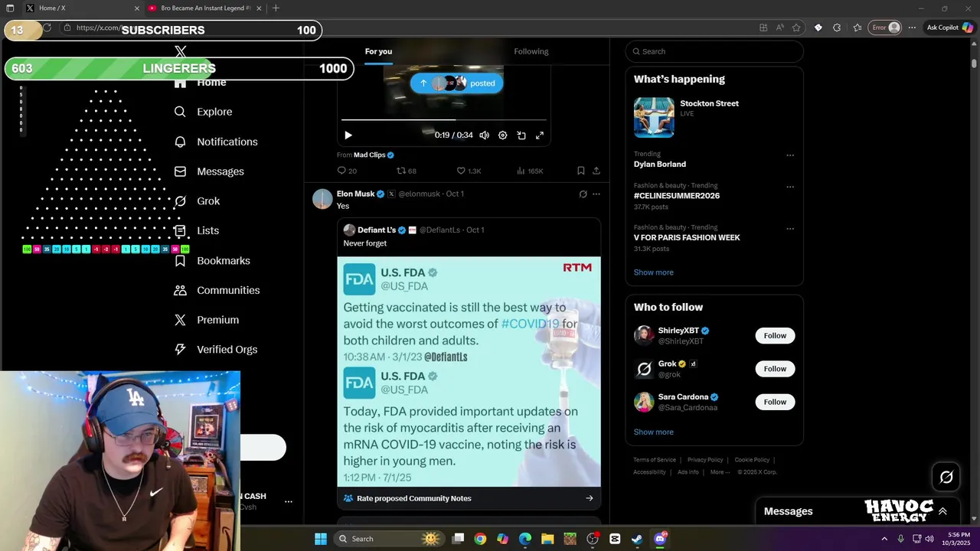Viewport: 980px width, 551px height.
Task: Open Steam from the taskbar
Action: click(x=637, y=539)
